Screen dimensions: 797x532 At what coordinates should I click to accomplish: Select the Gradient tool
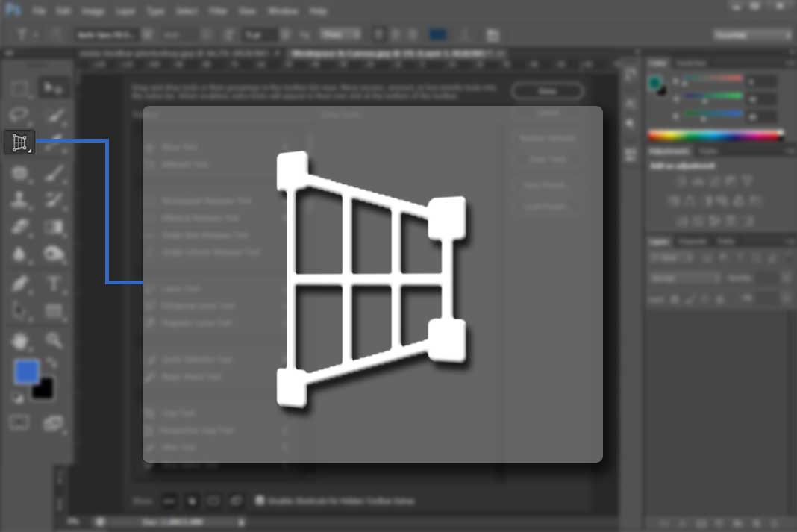(x=54, y=227)
